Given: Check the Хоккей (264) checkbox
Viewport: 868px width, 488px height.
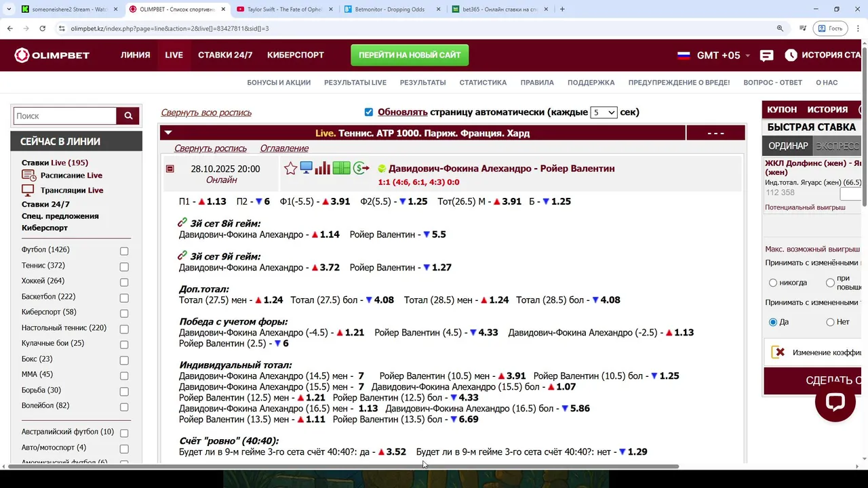Looking at the screenshot, I should pyautogui.click(x=124, y=282).
